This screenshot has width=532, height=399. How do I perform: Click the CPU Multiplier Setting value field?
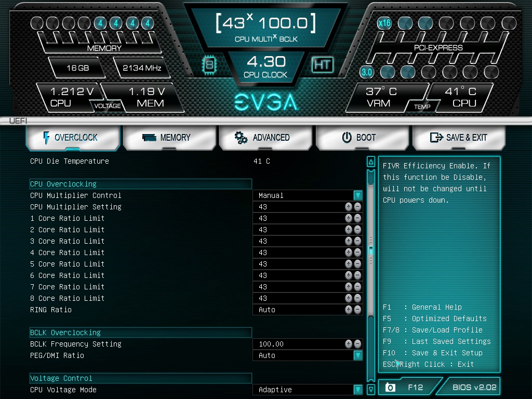pyautogui.click(x=308, y=207)
